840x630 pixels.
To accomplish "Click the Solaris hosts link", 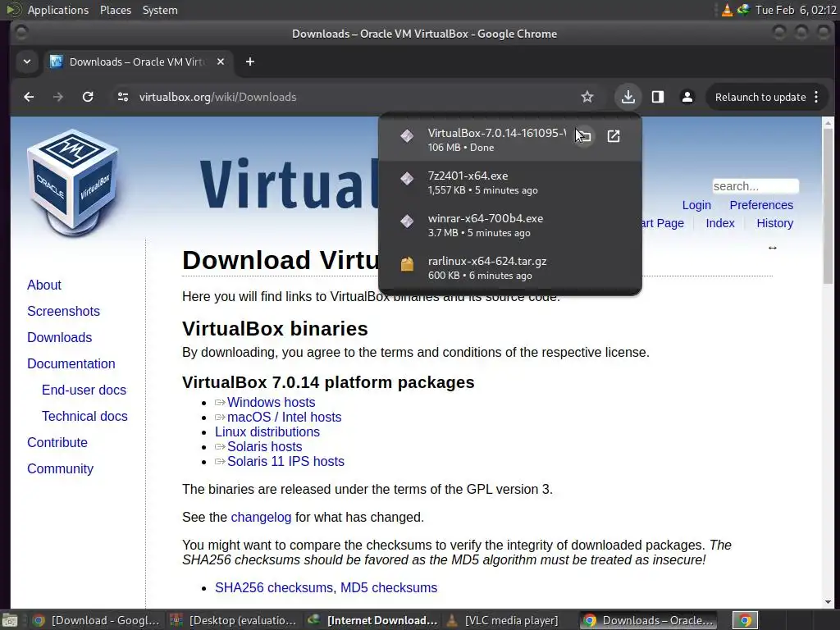I will (x=265, y=447).
